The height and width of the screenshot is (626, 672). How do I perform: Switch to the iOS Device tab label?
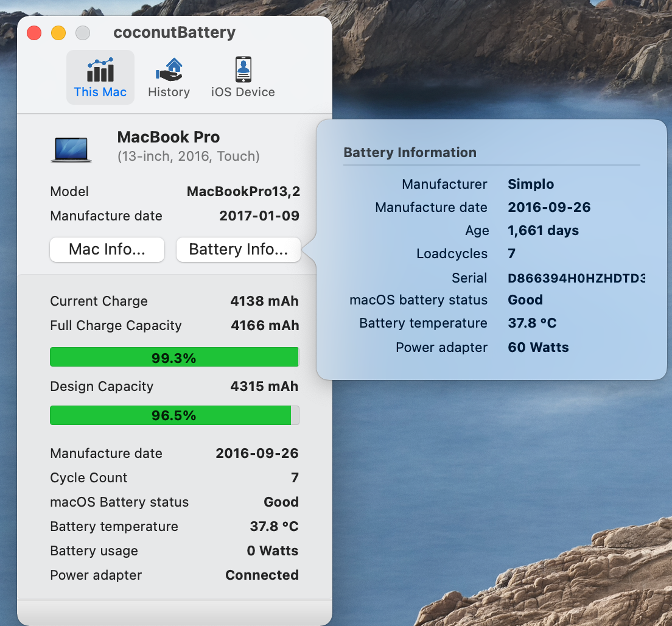click(243, 92)
